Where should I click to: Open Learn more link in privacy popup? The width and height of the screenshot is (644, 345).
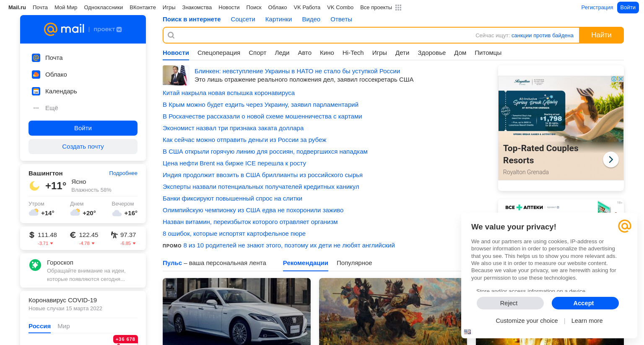click(587, 321)
